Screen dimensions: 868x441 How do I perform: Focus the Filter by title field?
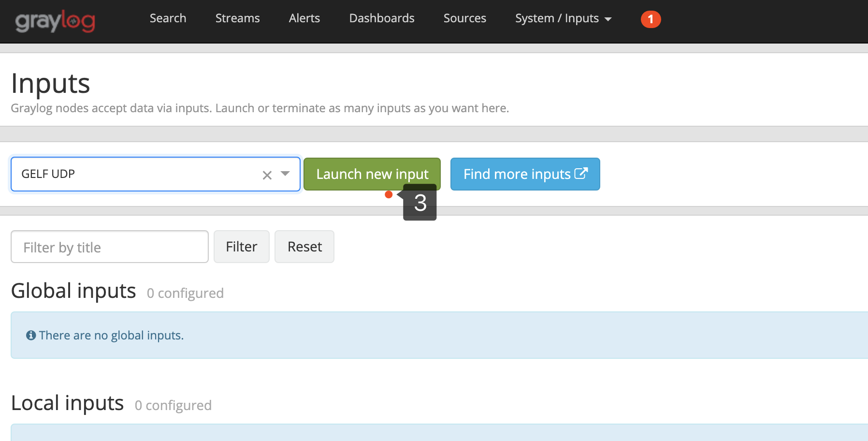(110, 247)
